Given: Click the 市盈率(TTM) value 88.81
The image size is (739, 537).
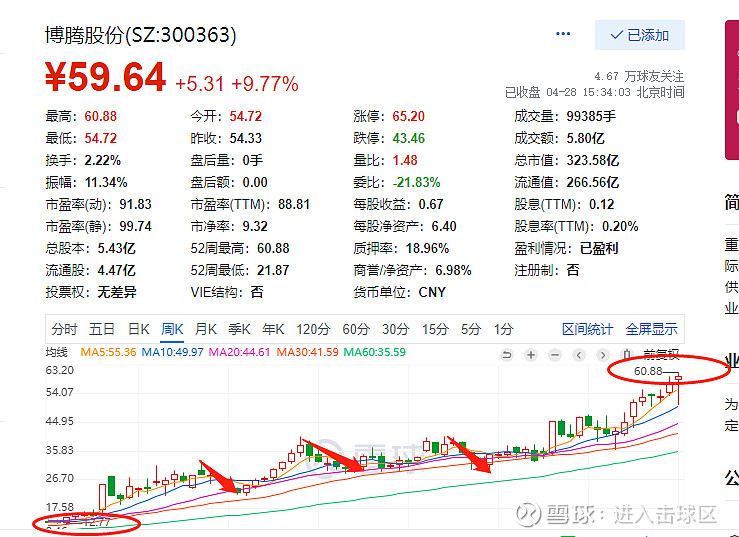Looking at the screenshot, I should coord(294,204).
